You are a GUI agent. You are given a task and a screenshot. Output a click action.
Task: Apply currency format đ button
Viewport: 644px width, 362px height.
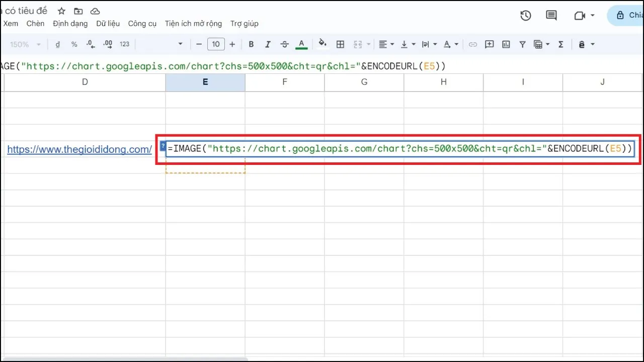tap(57, 44)
